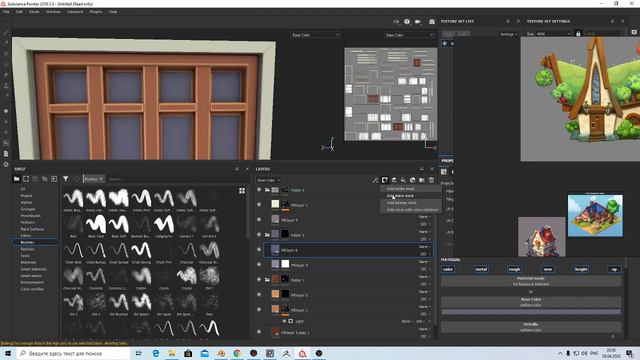
Task: Toggle the height channel button in Material
Action: (x=581, y=269)
